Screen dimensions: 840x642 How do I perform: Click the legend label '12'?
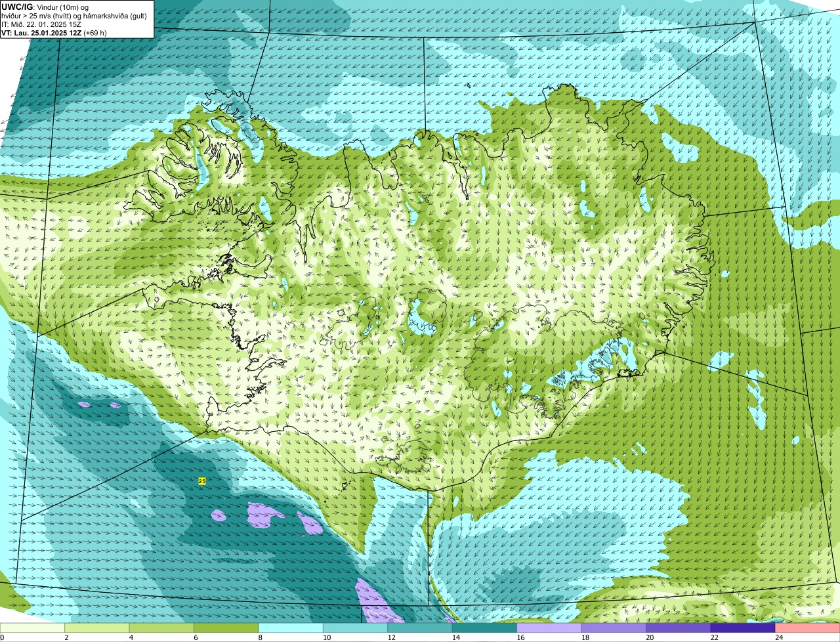pyautogui.click(x=391, y=637)
